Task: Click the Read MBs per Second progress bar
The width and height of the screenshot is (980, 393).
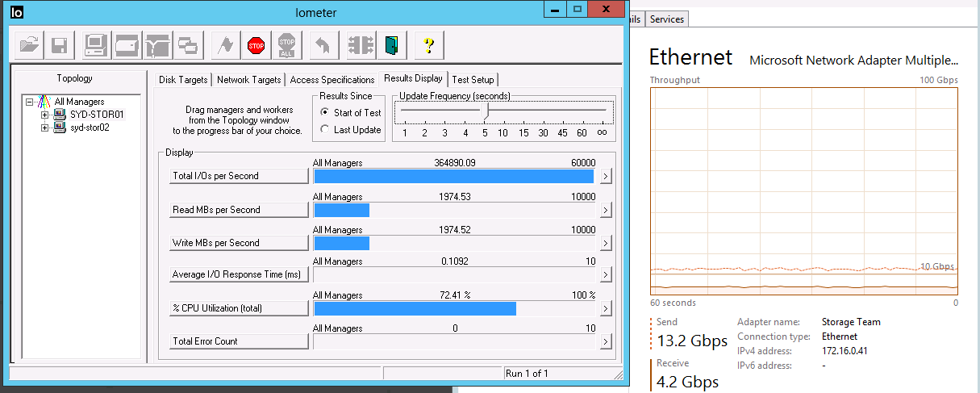Action: tap(455, 210)
